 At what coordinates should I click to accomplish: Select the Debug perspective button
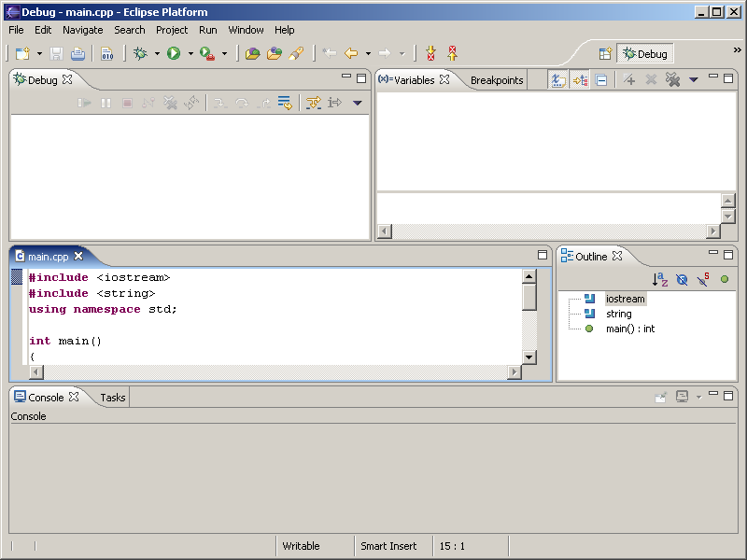click(644, 54)
